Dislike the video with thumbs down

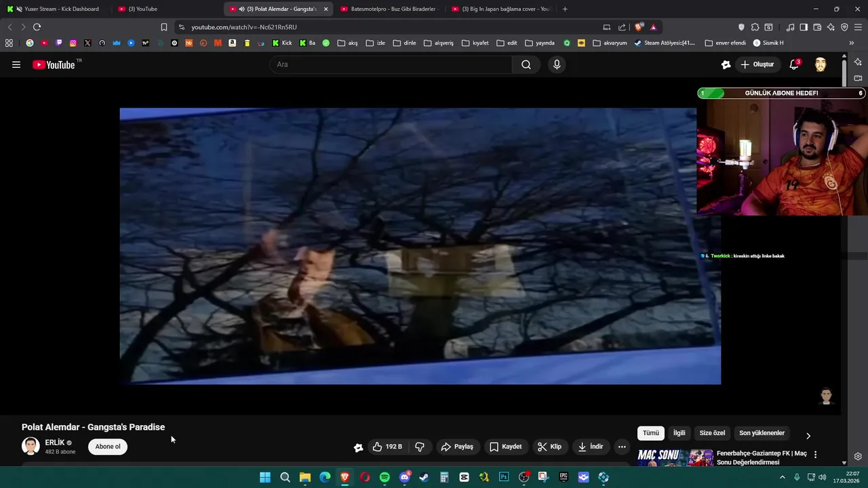420,447
